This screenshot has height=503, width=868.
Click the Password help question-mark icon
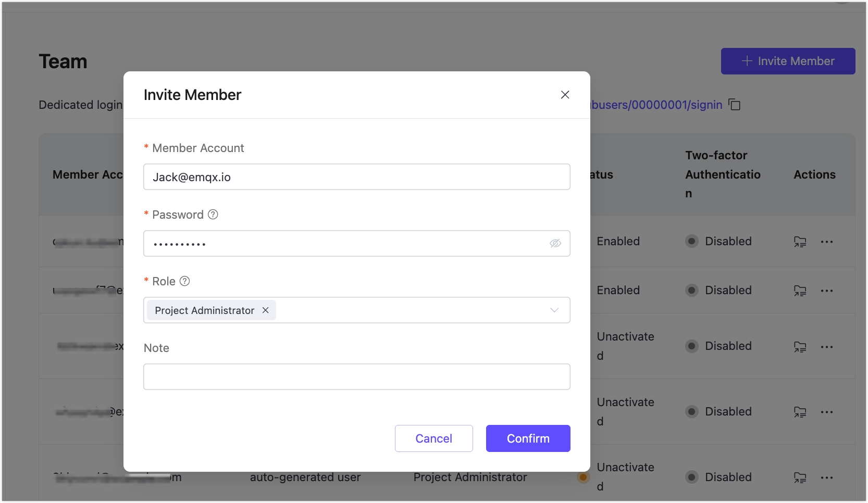pos(213,215)
